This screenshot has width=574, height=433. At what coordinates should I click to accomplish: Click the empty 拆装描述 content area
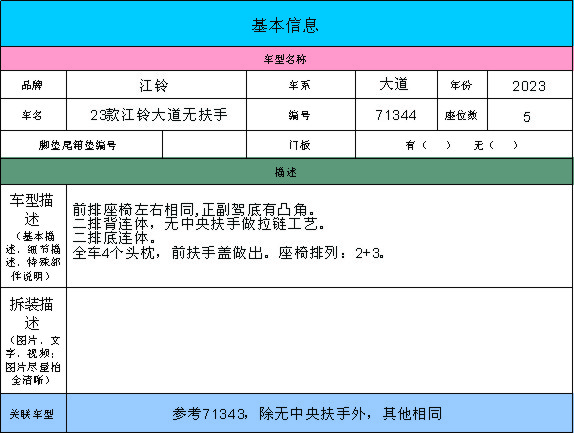click(320, 340)
